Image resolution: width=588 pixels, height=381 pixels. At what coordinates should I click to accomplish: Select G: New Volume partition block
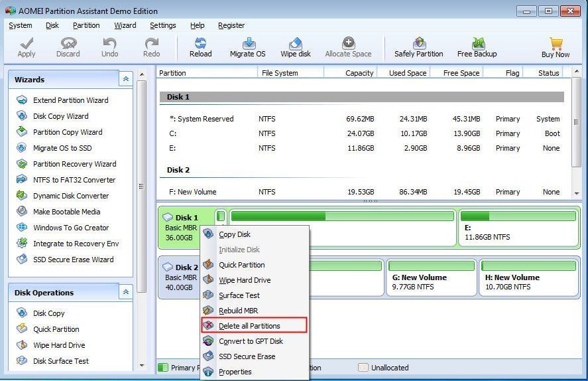point(432,277)
